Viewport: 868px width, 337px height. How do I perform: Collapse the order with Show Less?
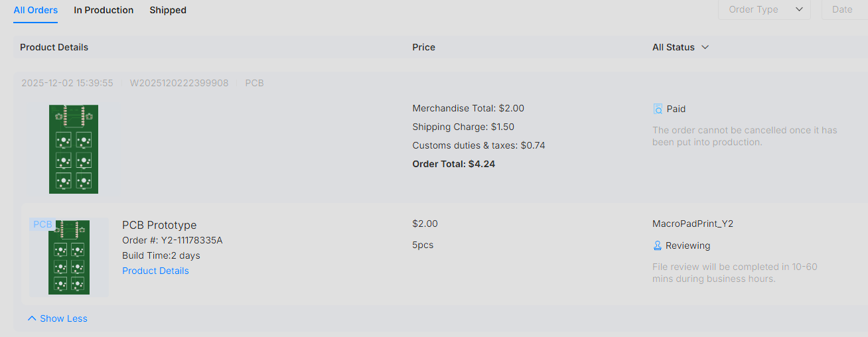click(58, 318)
